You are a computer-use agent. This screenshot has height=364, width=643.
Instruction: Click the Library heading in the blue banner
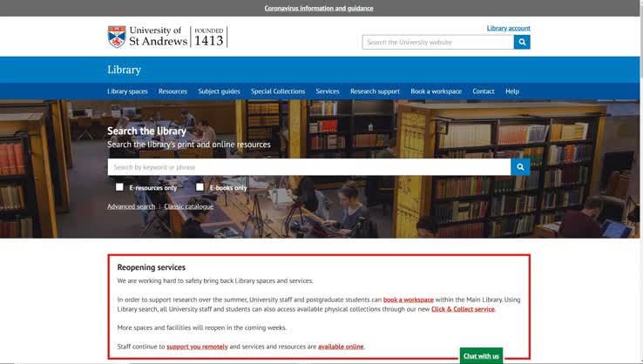124,70
